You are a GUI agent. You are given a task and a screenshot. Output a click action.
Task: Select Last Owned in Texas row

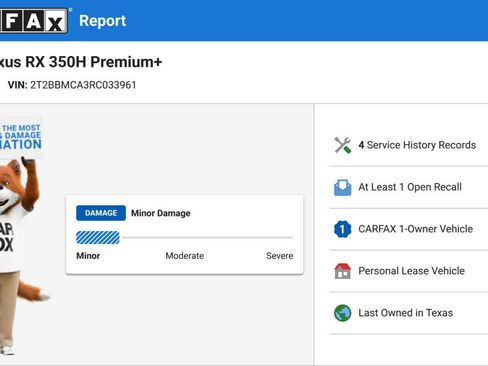point(409,313)
